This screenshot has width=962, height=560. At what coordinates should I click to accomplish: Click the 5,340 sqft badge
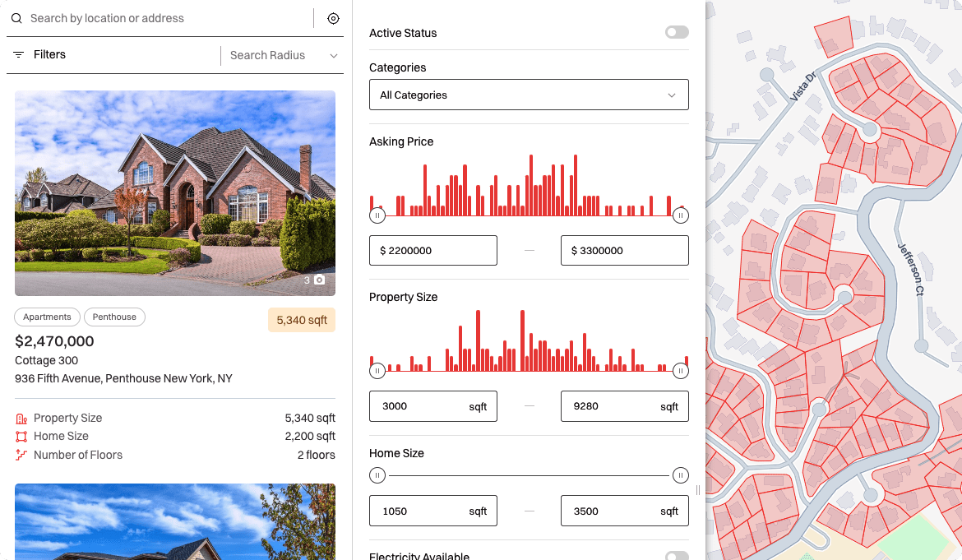[x=302, y=320]
